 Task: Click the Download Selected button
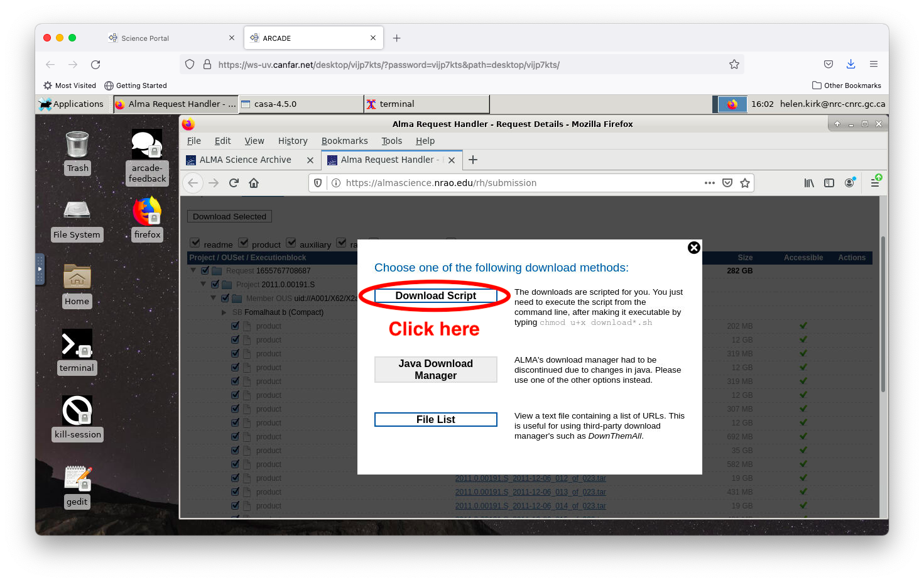click(x=229, y=216)
